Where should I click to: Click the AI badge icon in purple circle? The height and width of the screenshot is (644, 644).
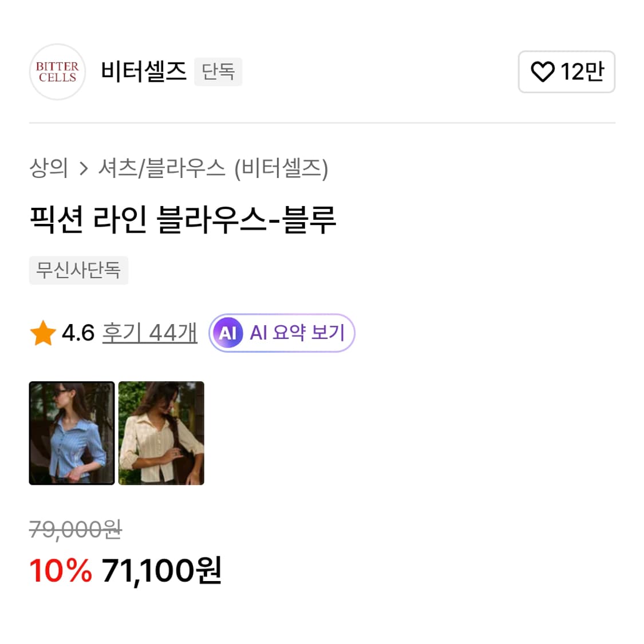point(228,333)
